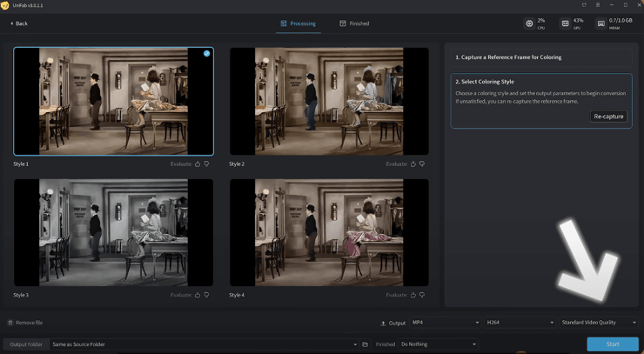644x354 pixels.
Task: Click the shirt skin icon in title bar
Action: pyautogui.click(x=584, y=5)
